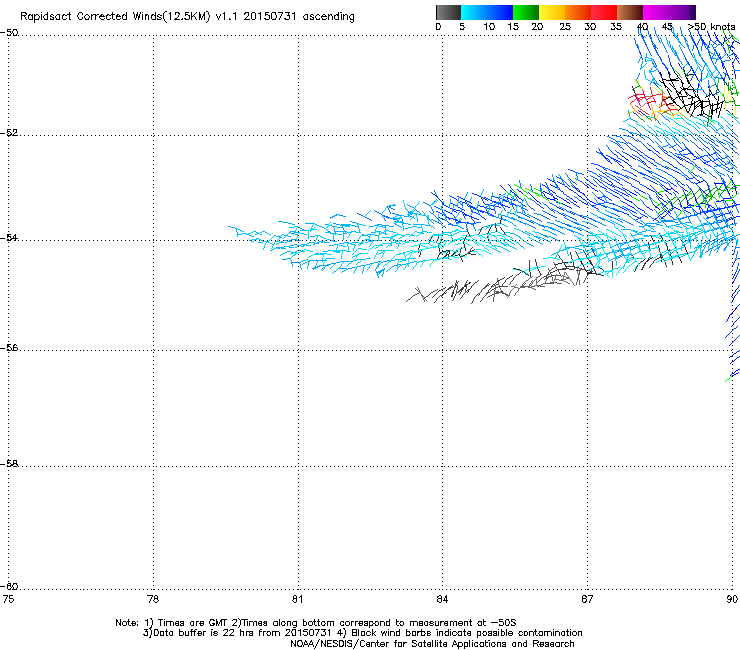Click the red 30-35 knots legend swatch
The height and width of the screenshot is (650, 740).
[x=604, y=12]
